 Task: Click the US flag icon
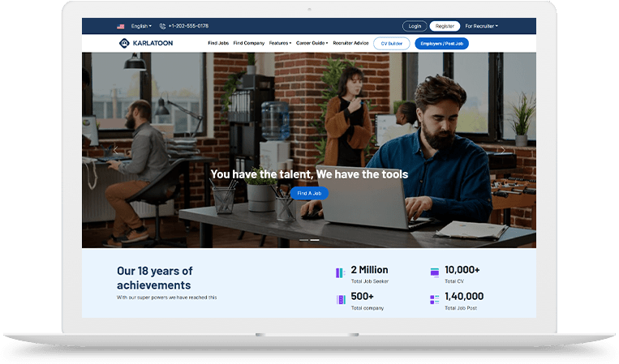coord(120,26)
